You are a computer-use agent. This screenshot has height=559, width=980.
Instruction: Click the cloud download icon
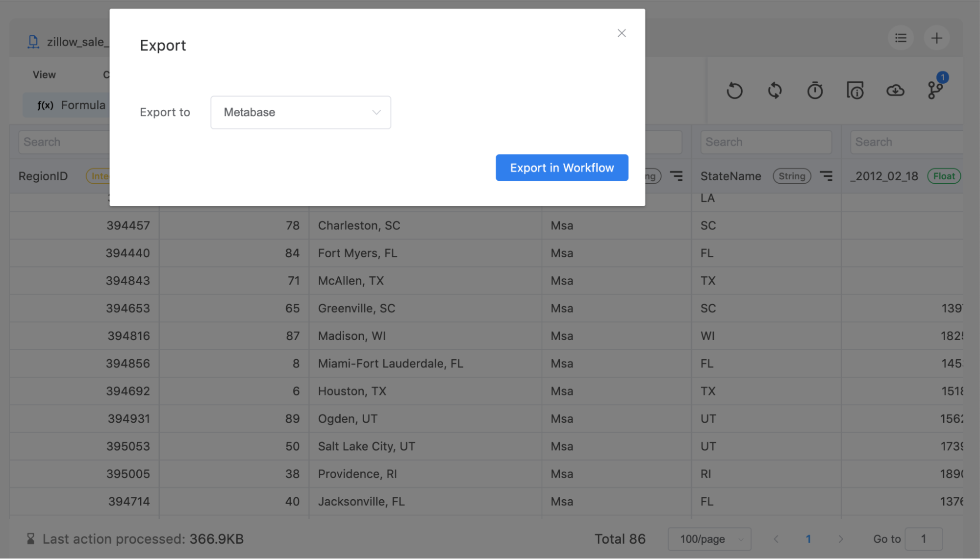coord(895,91)
